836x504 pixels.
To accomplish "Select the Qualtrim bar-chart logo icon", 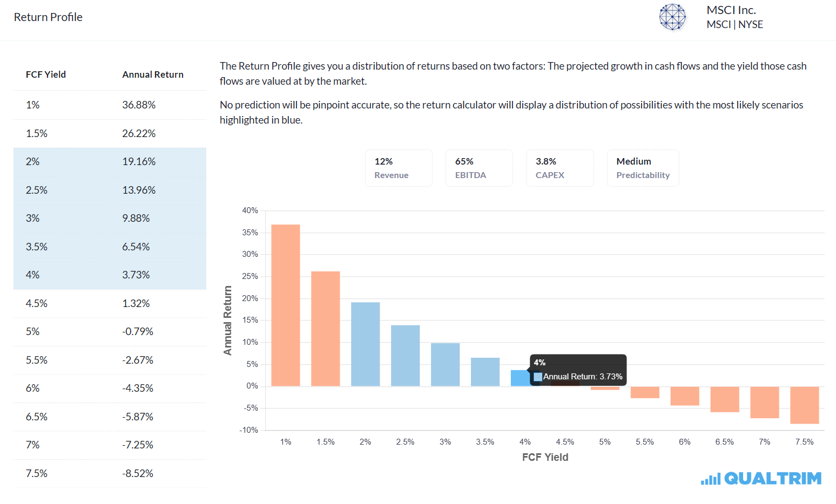I will point(710,478).
